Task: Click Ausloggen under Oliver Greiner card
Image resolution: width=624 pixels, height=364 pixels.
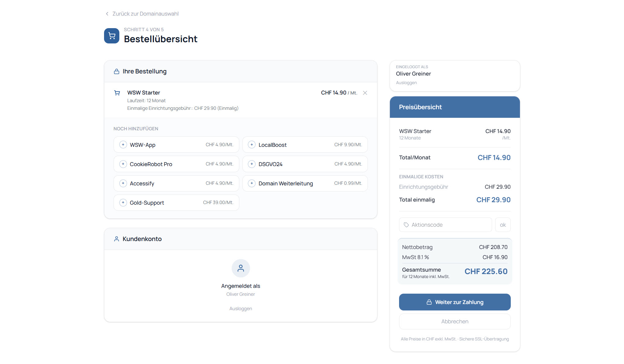Action: tap(406, 83)
